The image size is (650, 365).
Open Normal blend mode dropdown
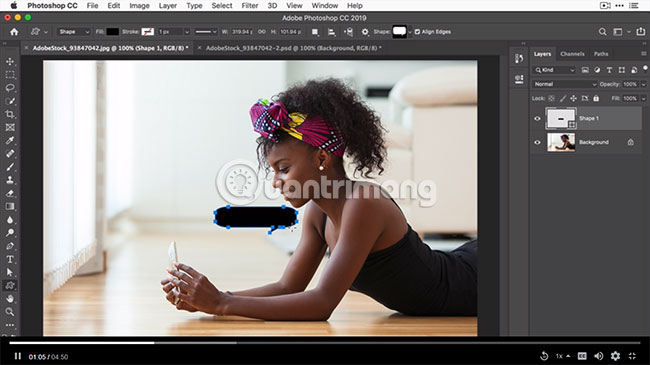click(565, 84)
